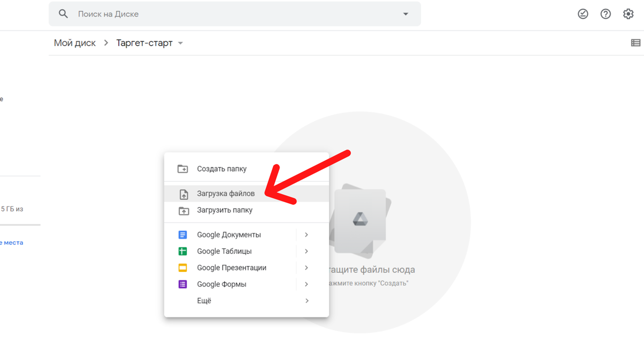
Task: Select Создать папку from the menu
Action: click(x=222, y=169)
